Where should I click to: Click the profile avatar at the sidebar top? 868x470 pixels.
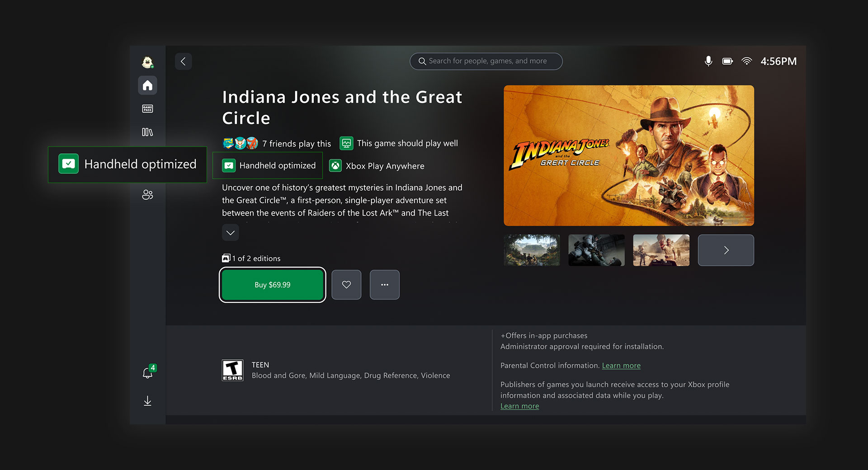[147, 61]
